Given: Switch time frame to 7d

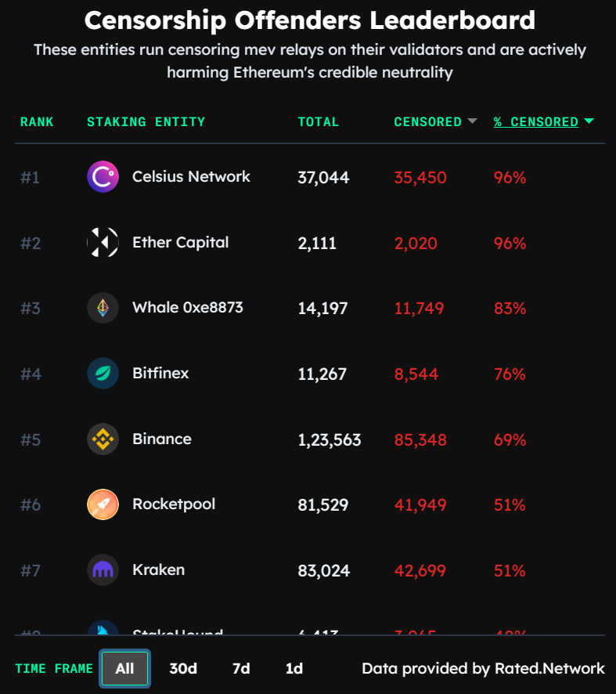Looking at the screenshot, I should point(241,668).
